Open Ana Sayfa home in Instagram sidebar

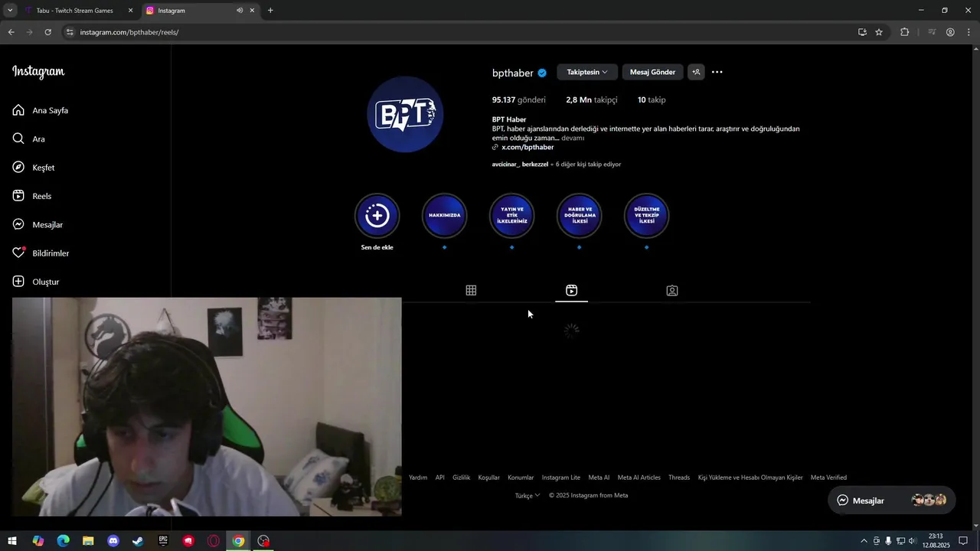(x=41, y=110)
